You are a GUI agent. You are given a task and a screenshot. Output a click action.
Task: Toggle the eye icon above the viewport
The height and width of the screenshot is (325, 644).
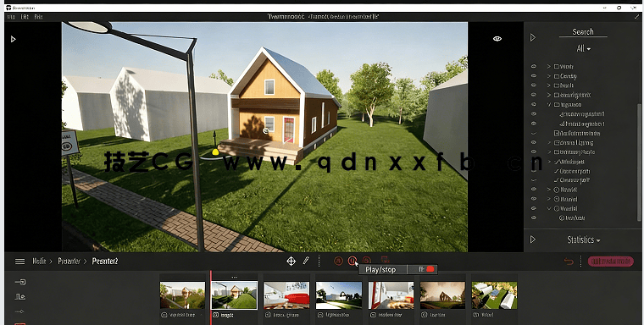[x=497, y=39]
